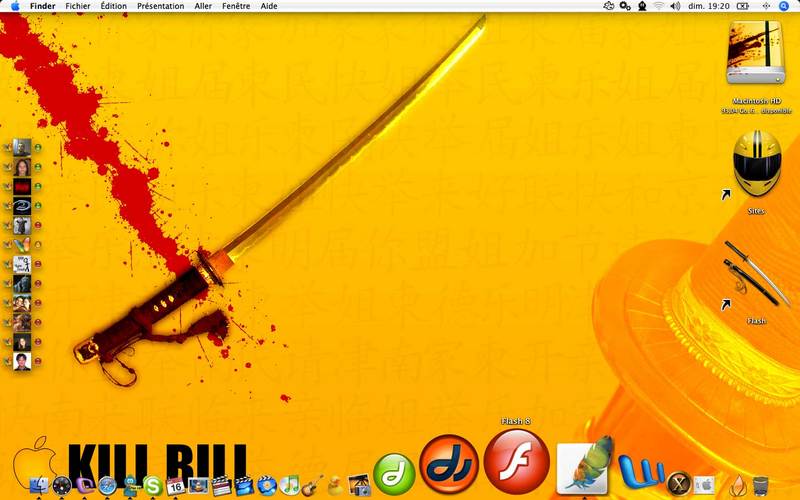The height and width of the screenshot is (500, 800).
Task: Launch Director orange icon in Dock
Action: point(449,464)
